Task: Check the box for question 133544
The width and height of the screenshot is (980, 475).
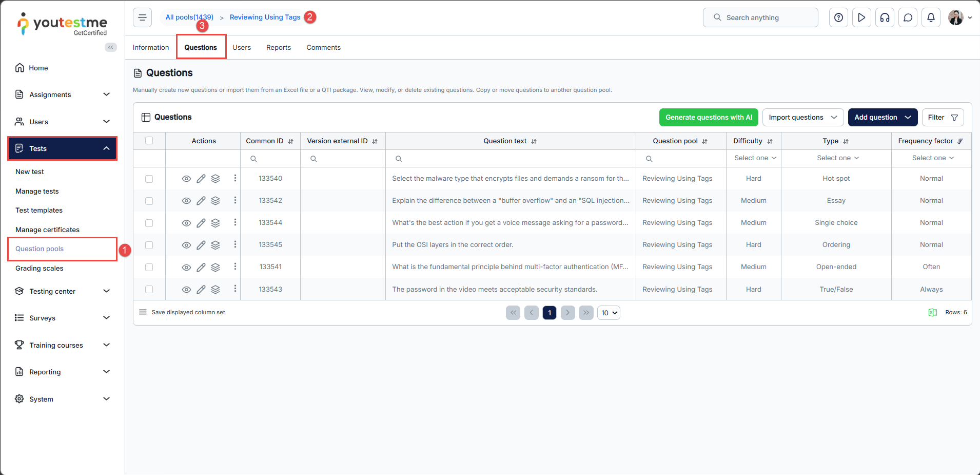Action: pyautogui.click(x=149, y=223)
